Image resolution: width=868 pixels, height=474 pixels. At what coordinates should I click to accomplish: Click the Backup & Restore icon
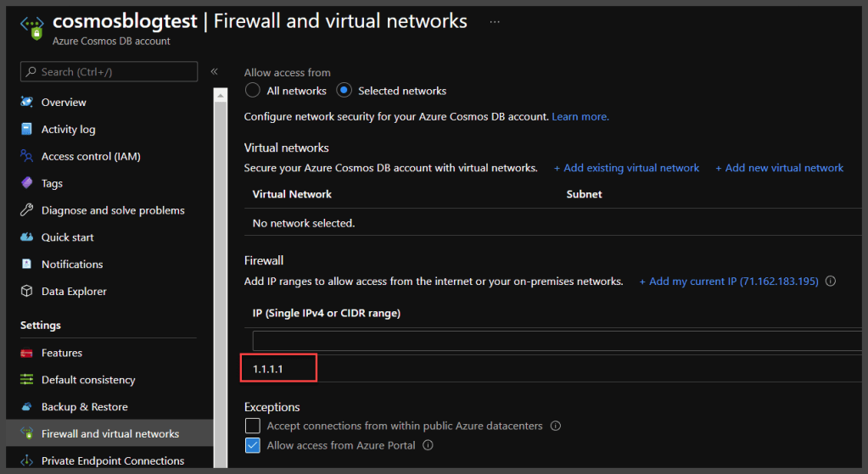pyautogui.click(x=26, y=407)
